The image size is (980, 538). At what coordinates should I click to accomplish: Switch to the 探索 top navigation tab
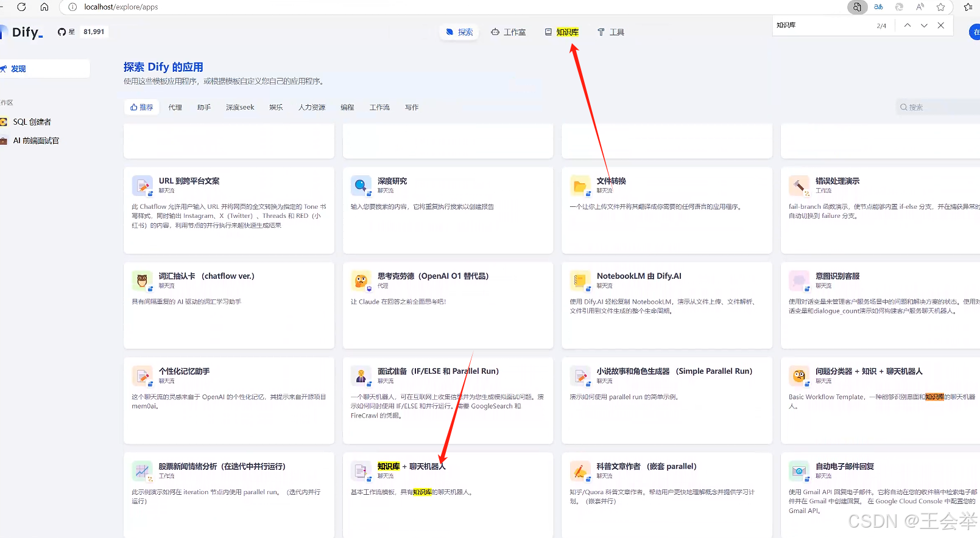pyautogui.click(x=459, y=32)
